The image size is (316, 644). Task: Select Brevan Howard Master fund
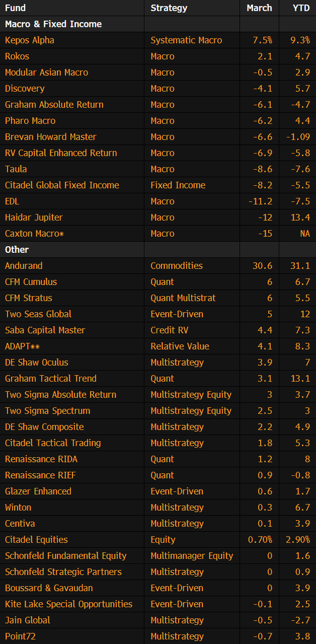(x=50, y=137)
